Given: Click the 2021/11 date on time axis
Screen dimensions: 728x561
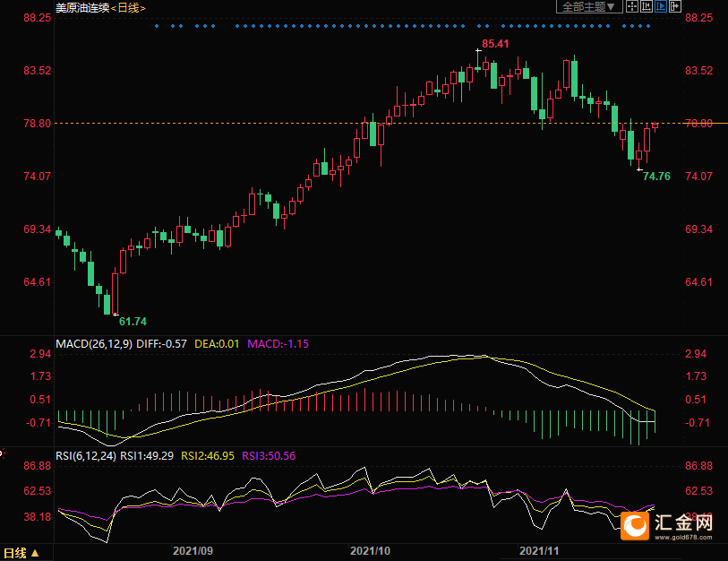Looking at the screenshot, I should coord(539,551).
